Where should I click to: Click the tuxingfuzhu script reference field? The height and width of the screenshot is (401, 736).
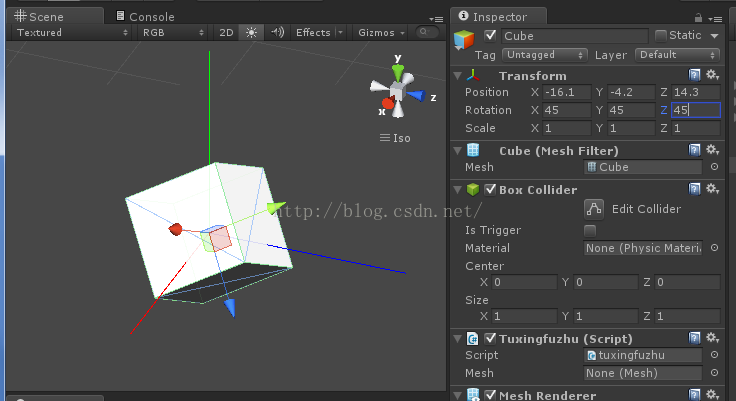643,355
